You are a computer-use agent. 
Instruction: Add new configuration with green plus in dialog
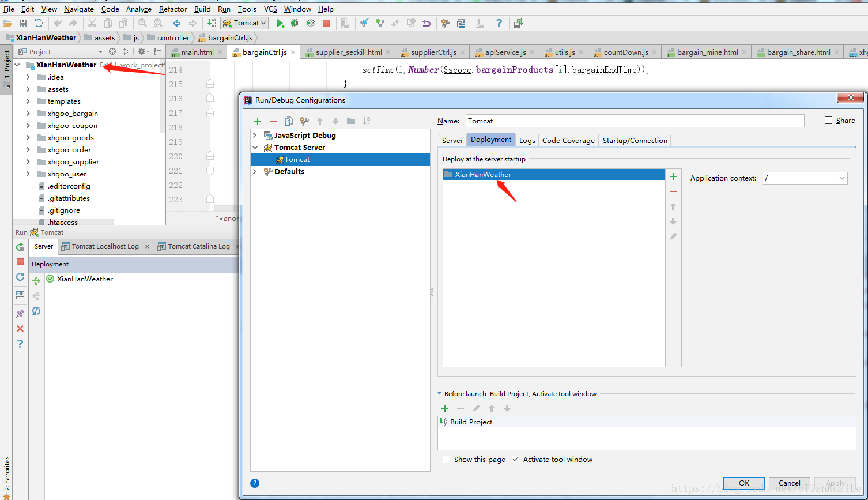pos(258,121)
